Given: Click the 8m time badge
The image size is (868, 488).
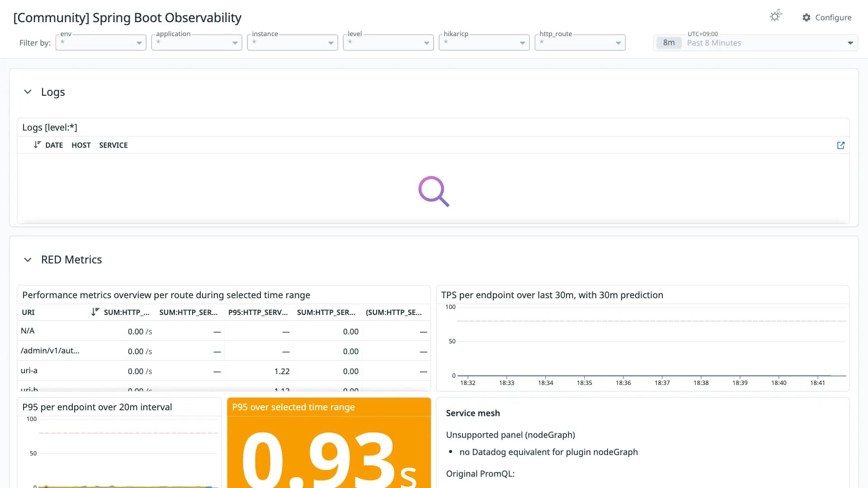Looking at the screenshot, I should tap(669, 43).
